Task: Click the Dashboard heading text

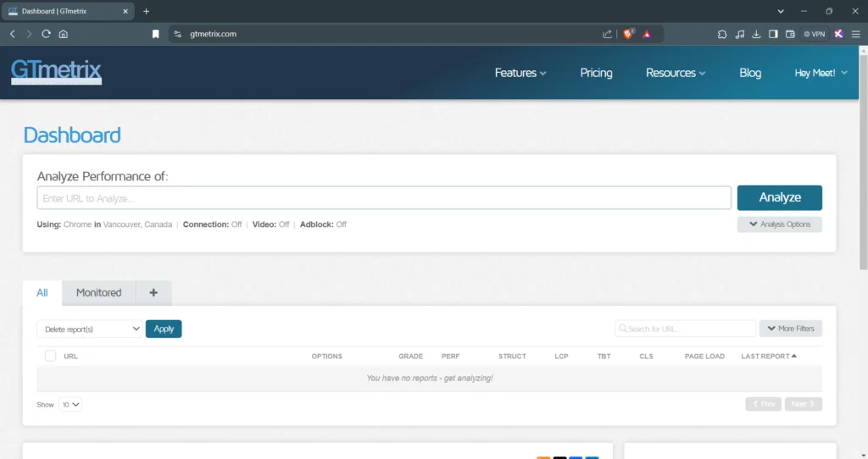Action: point(72,135)
